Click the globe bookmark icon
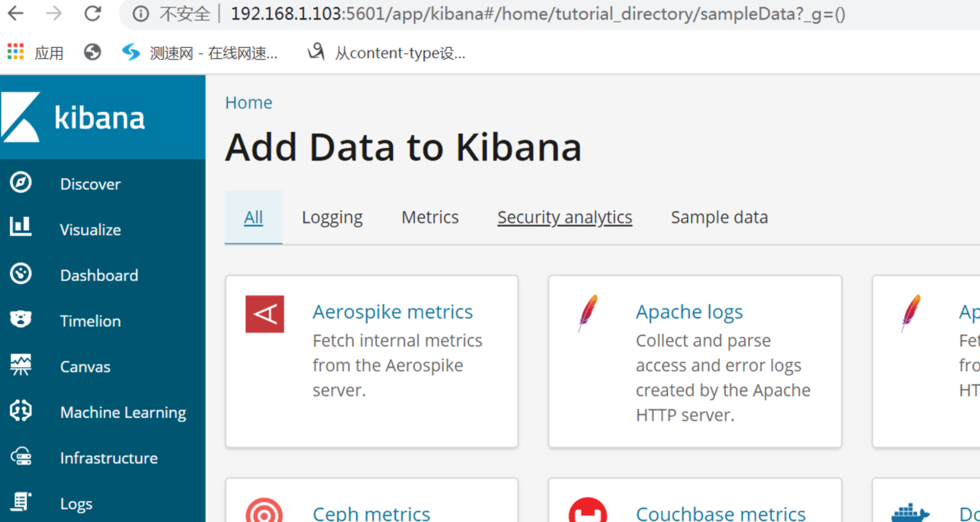Screen dimensions: 980x522 [x=92, y=52]
